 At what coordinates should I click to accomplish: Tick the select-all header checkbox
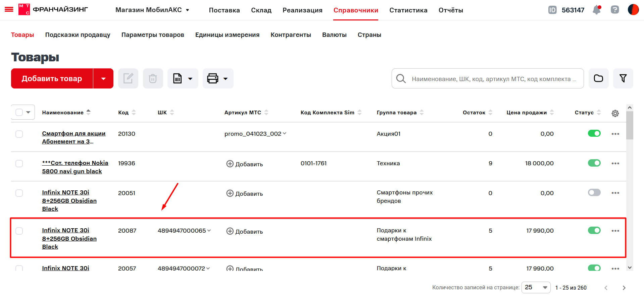point(19,112)
